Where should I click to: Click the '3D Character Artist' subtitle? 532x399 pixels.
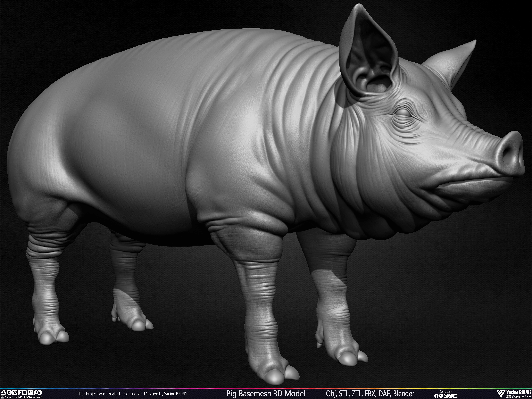click(x=519, y=397)
